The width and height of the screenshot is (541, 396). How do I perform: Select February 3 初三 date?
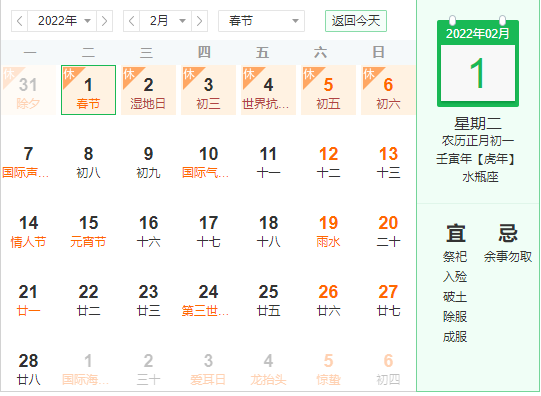208,90
